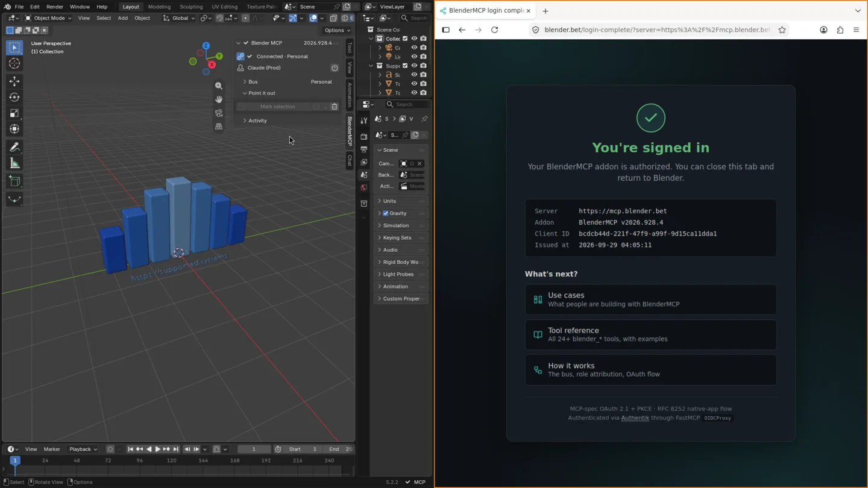Image resolution: width=868 pixels, height=488 pixels.
Task: Click the viewport zoom magnifier icon
Action: click(219, 86)
